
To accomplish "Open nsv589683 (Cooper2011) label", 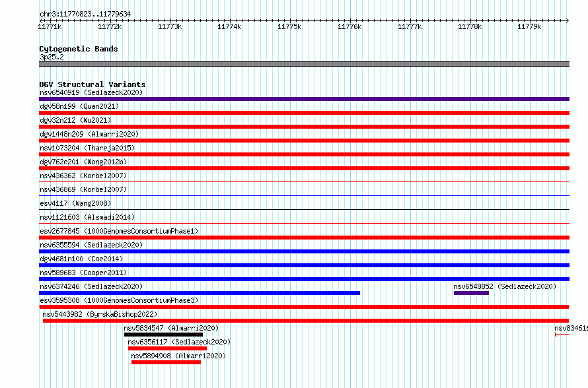I will [83, 273].
